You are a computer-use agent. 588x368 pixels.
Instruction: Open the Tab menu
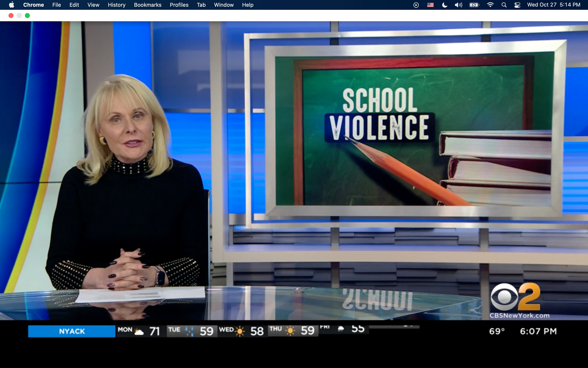point(201,5)
